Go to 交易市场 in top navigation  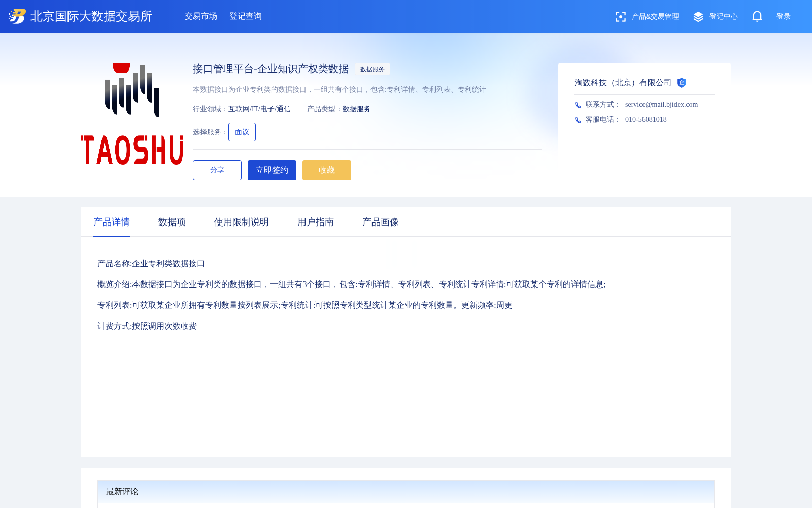point(201,16)
